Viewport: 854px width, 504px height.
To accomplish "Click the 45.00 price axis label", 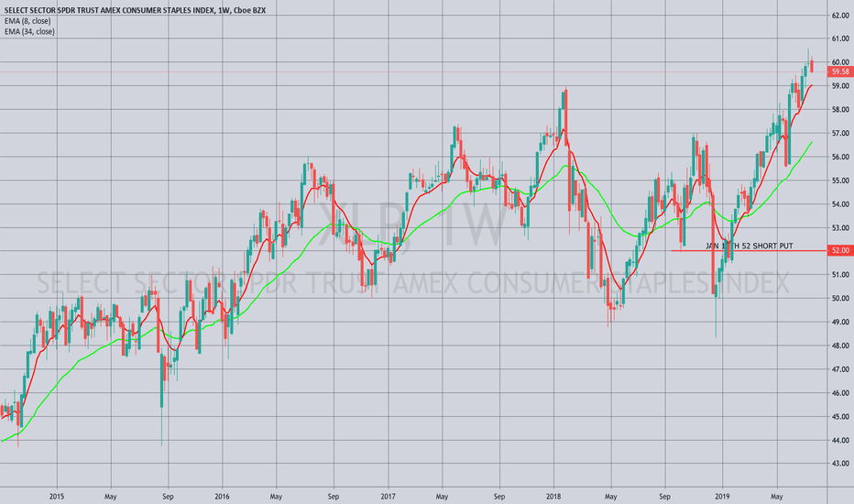I will click(840, 417).
